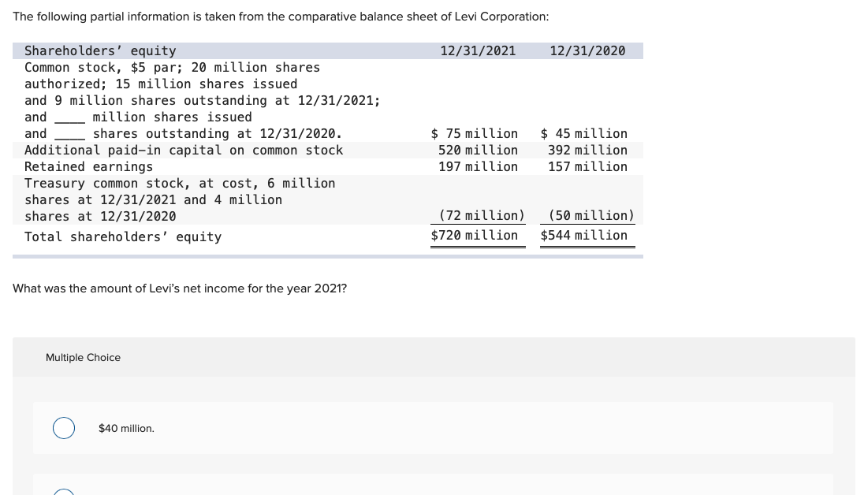The image size is (868, 495).
Task: Click the '(72 million)' treasury stock value
Action: [482, 215]
